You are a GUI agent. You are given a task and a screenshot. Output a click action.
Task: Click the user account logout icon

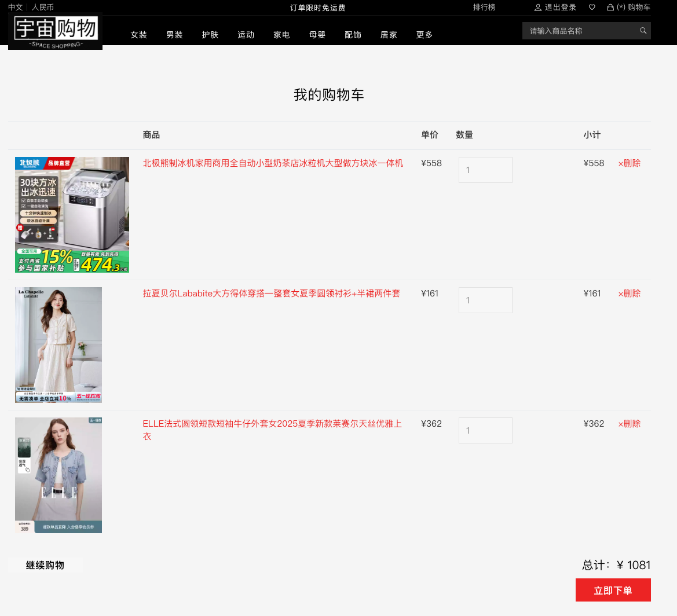click(x=538, y=8)
